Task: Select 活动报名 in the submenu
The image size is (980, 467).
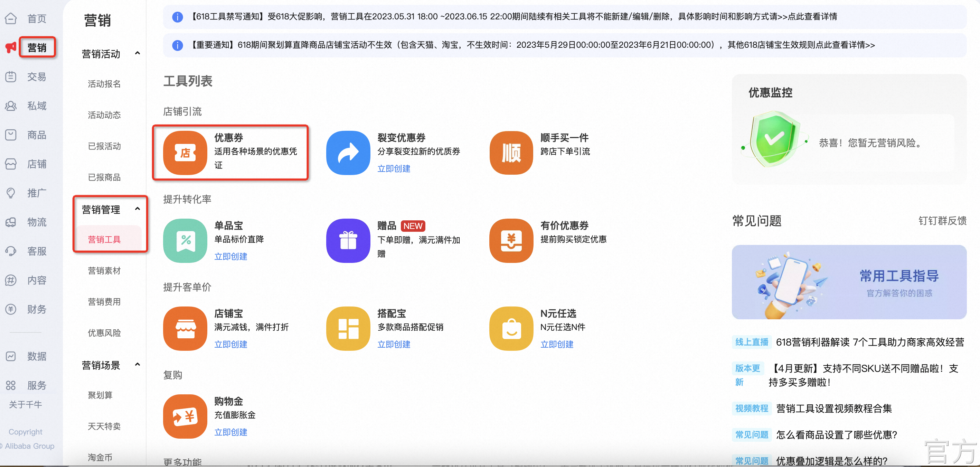Action: click(x=104, y=84)
